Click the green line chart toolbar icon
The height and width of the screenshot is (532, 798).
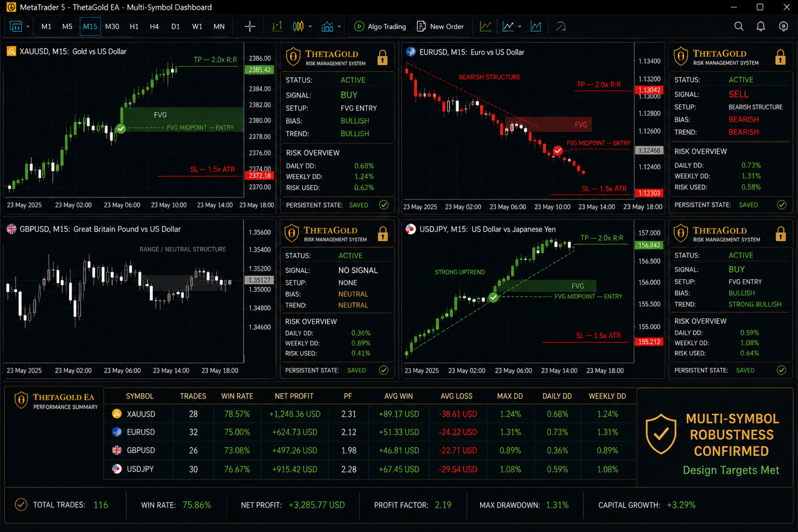(x=486, y=26)
